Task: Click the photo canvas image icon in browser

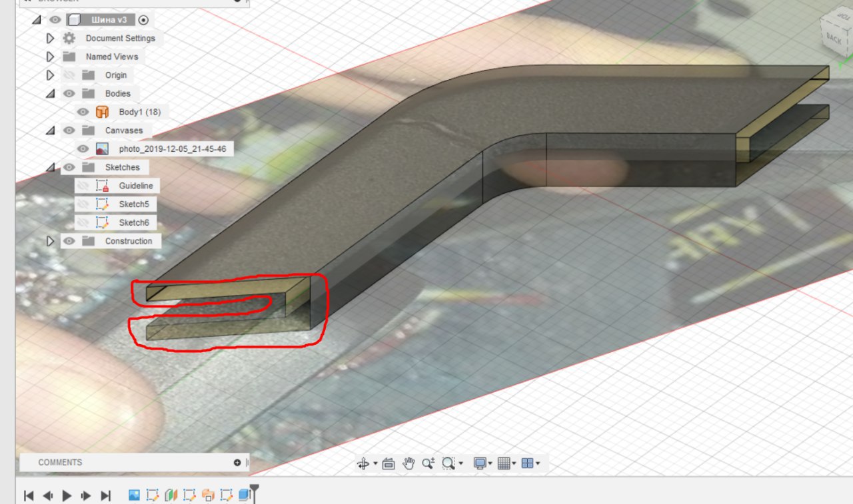Action: click(x=102, y=149)
